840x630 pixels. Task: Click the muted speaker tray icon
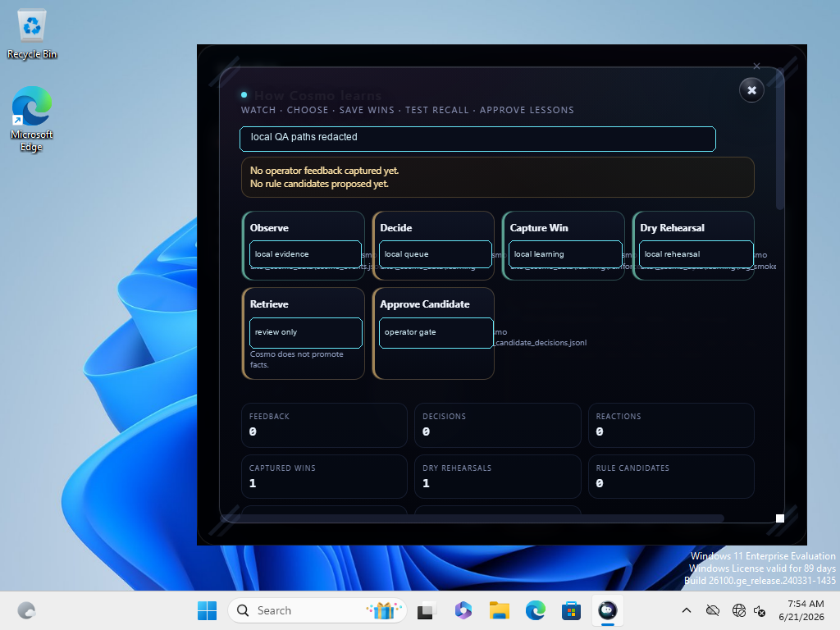point(760,610)
